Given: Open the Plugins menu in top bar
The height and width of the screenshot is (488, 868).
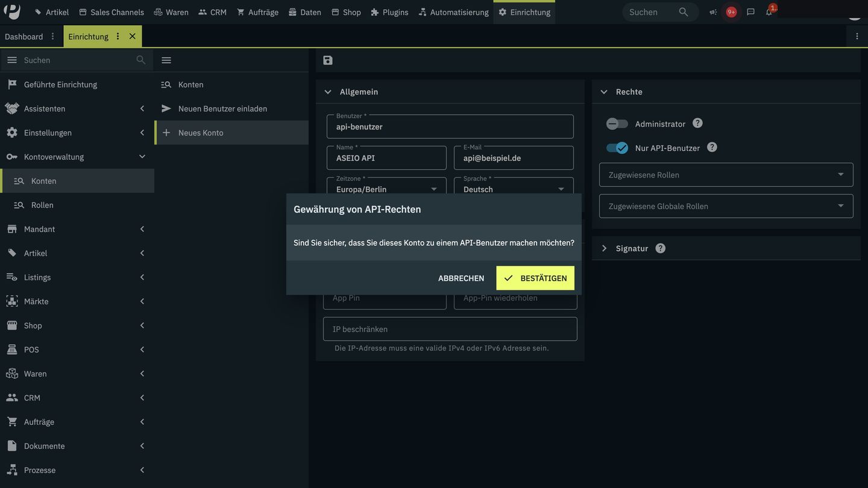Looking at the screenshot, I should click(x=389, y=12).
